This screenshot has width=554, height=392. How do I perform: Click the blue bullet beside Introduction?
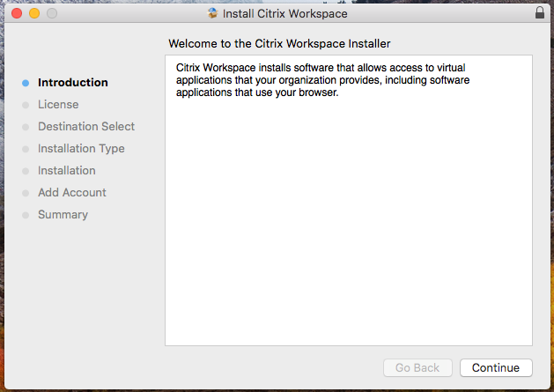26,83
